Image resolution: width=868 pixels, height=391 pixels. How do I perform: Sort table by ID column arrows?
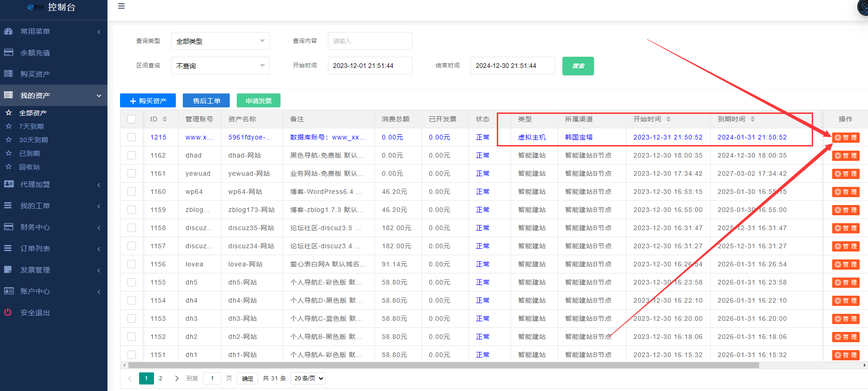[x=165, y=119]
